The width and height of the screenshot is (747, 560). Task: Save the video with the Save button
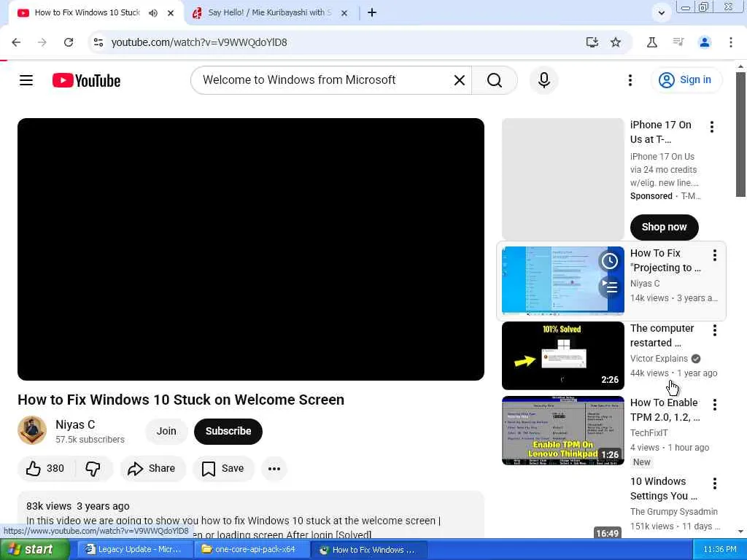pos(223,469)
